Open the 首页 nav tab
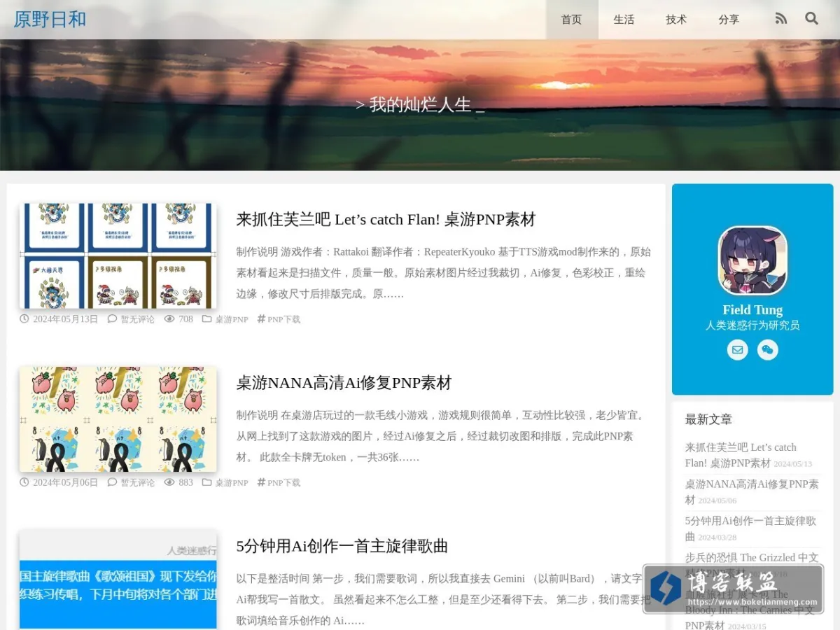The height and width of the screenshot is (630, 840). 572,20
